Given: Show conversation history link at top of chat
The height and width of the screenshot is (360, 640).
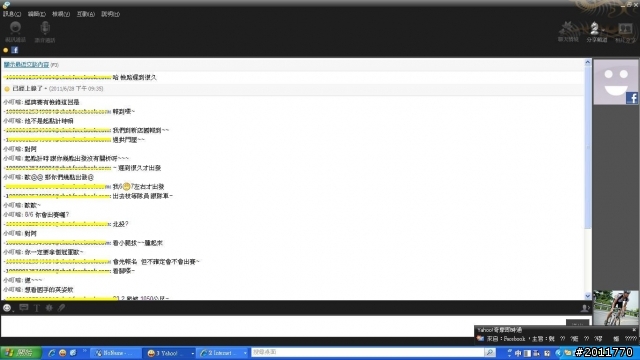Looking at the screenshot, I should tap(27, 64).
